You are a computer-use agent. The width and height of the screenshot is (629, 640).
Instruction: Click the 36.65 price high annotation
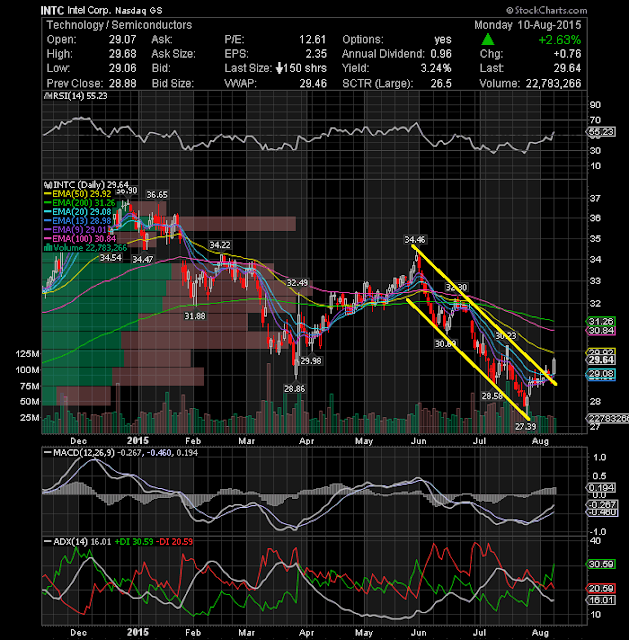tap(157, 195)
